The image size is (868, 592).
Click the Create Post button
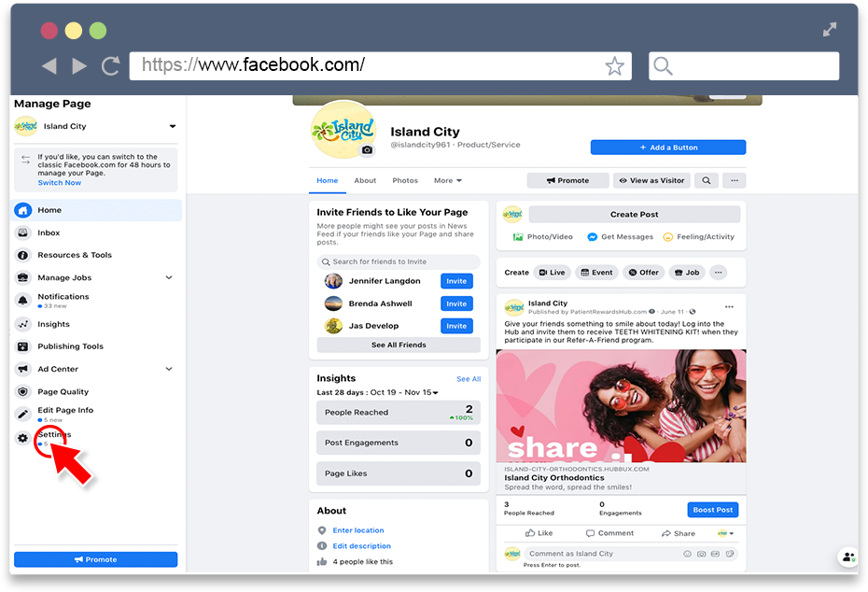(635, 215)
